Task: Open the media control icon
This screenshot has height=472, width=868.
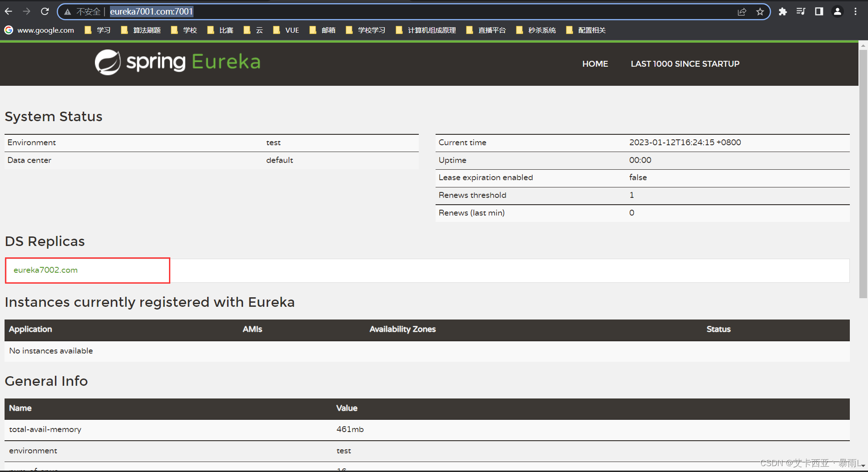Action: tap(801, 11)
